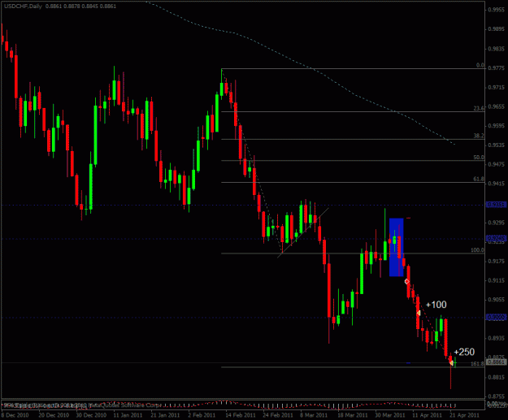Select the 0.0 Fibonacci level label
The height and width of the screenshot is (420, 508).
pos(480,66)
